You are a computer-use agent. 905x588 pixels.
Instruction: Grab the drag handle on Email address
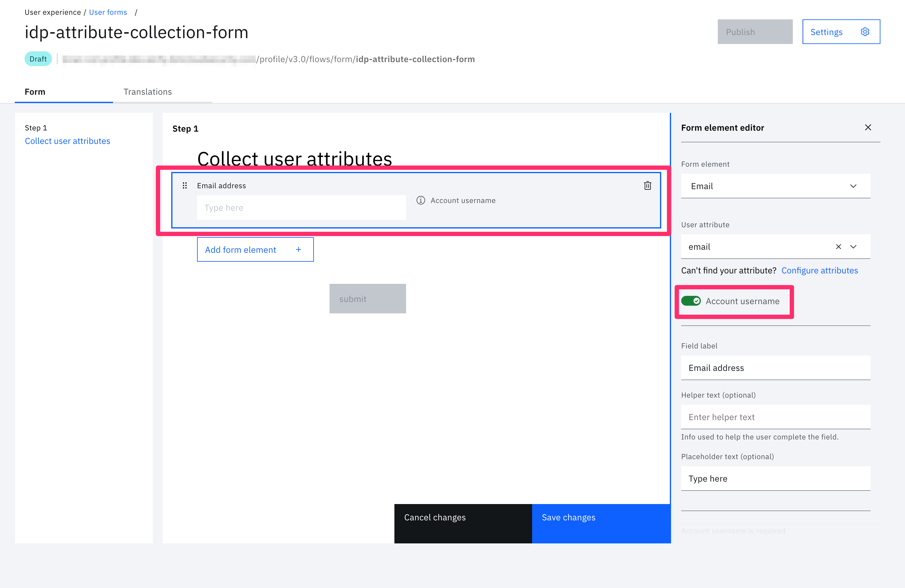(x=185, y=186)
